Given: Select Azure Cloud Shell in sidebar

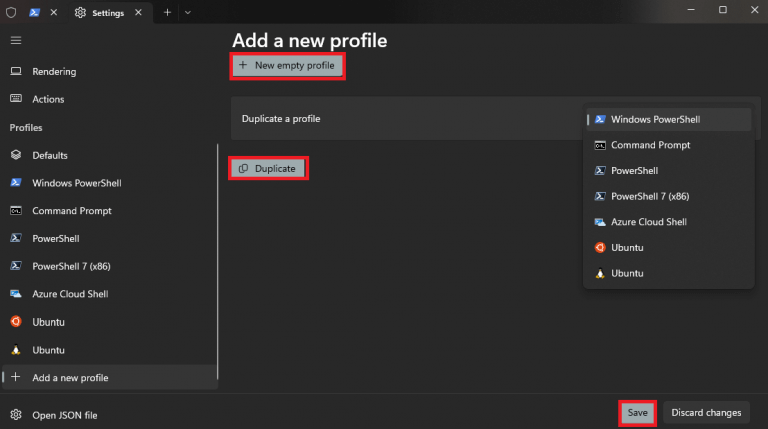Looking at the screenshot, I should (109, 294).
